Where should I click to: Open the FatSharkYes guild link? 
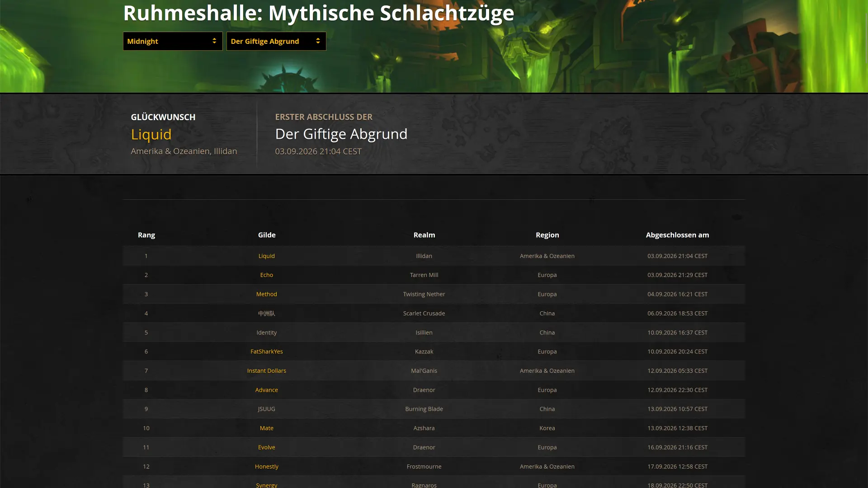[266, 352]
